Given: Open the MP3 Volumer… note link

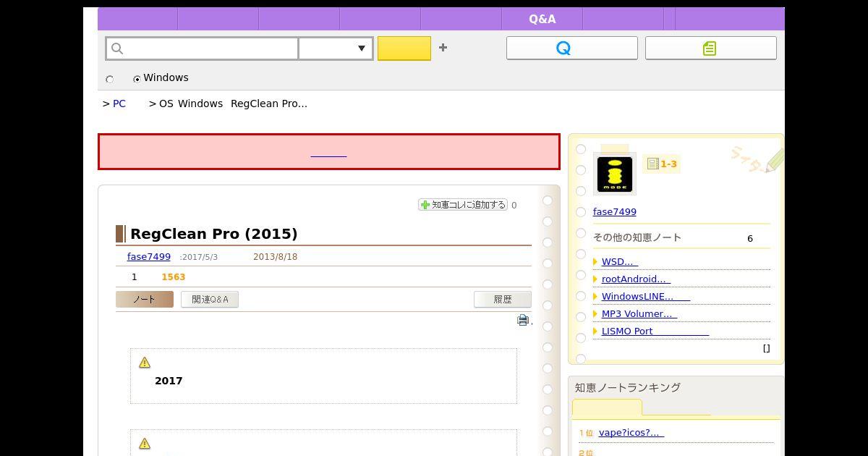Looking at the screenshot, I should [x=640, y=314].
